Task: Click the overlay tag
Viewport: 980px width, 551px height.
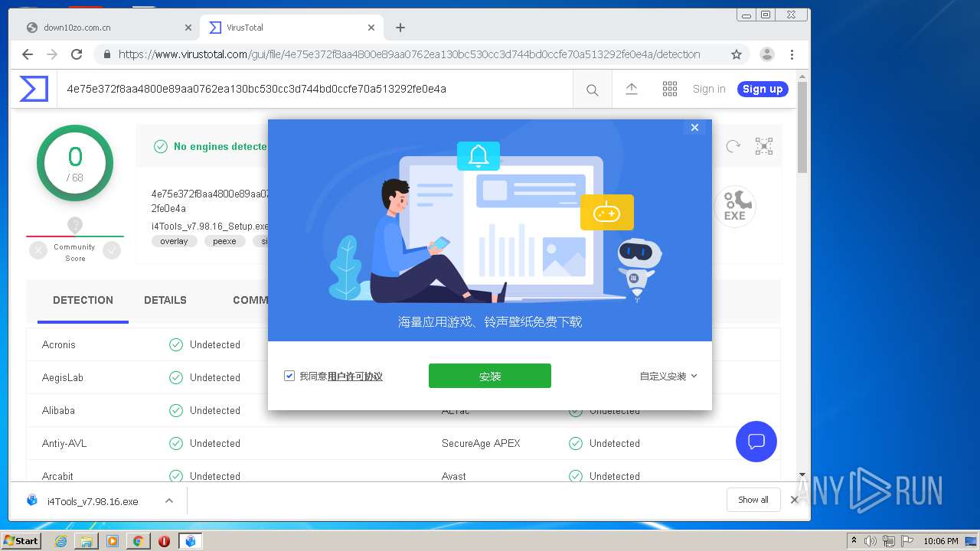Action: coord(175,241)
